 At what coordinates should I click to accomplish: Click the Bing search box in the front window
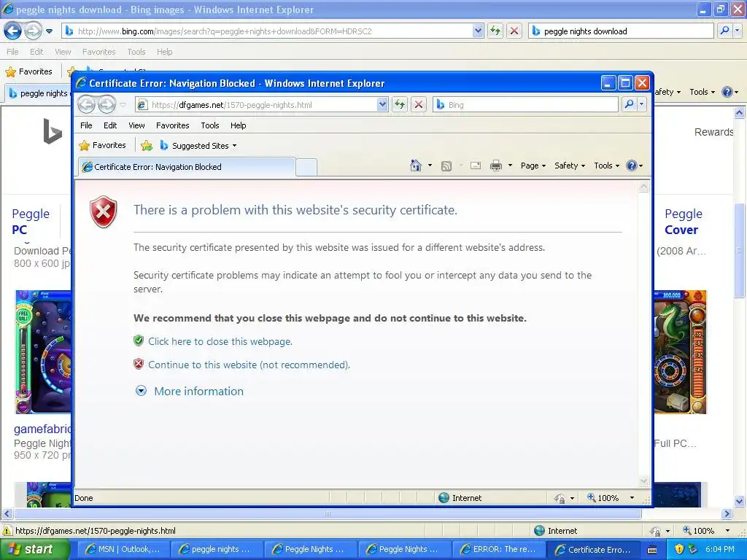pyautogui.click(x=526, y=105)
